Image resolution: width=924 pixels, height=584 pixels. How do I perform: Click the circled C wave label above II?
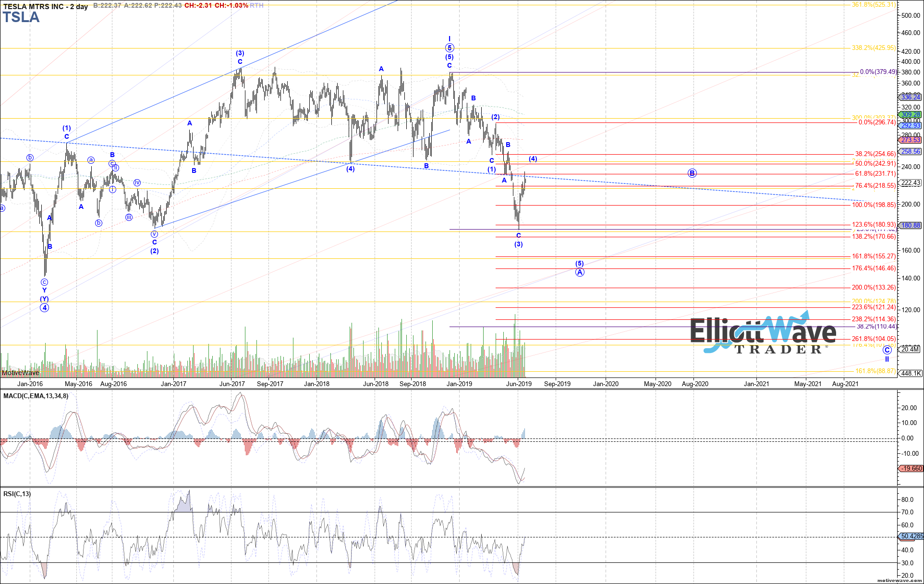(x=887, y=351)
